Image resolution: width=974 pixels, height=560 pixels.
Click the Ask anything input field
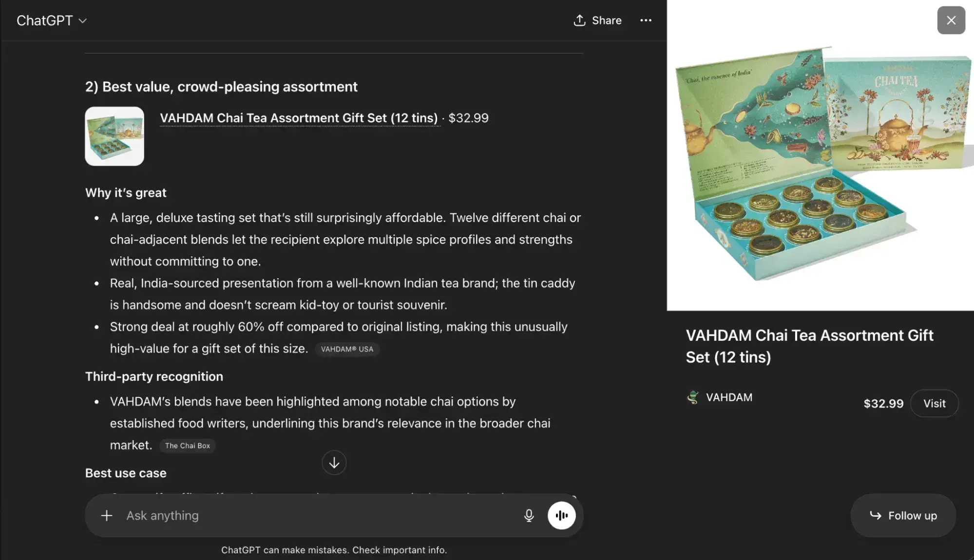tap(292, 515)
